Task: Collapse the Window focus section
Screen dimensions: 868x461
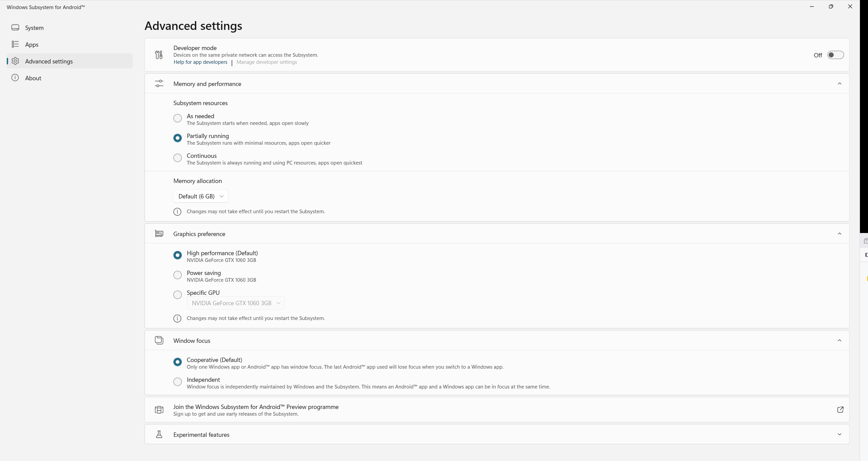Action: click(839, 340)
